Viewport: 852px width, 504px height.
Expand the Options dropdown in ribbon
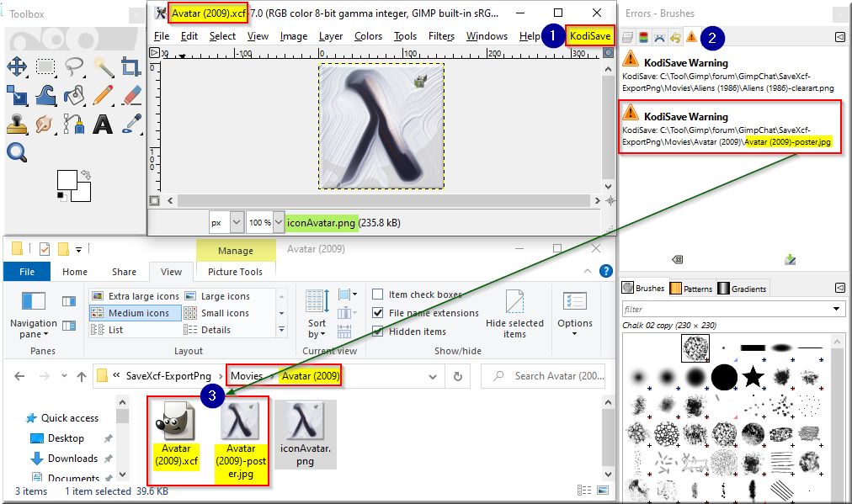point(575,313)
